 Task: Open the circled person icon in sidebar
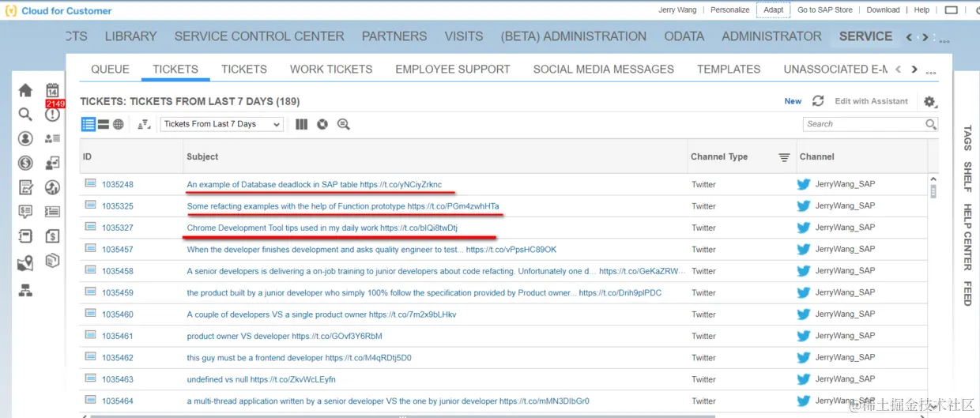(x=25, y=139)
